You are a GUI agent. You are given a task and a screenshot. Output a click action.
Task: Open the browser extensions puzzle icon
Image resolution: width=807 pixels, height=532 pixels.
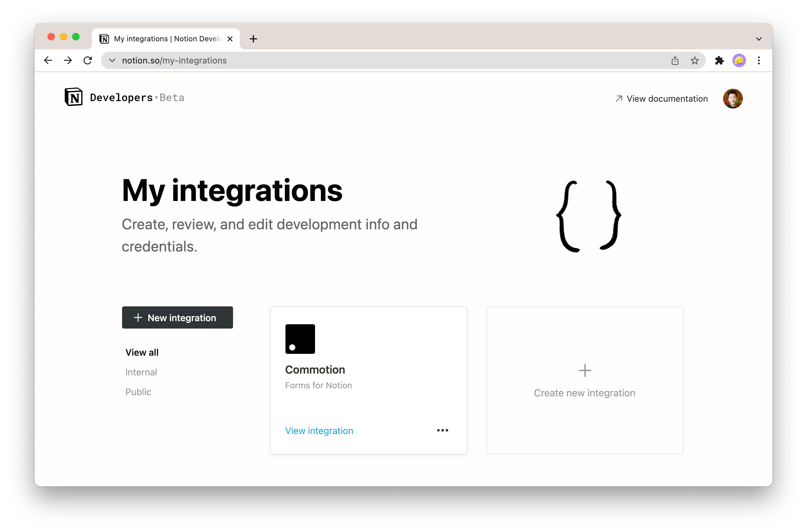pyautogui.click(x=719, y=60)
